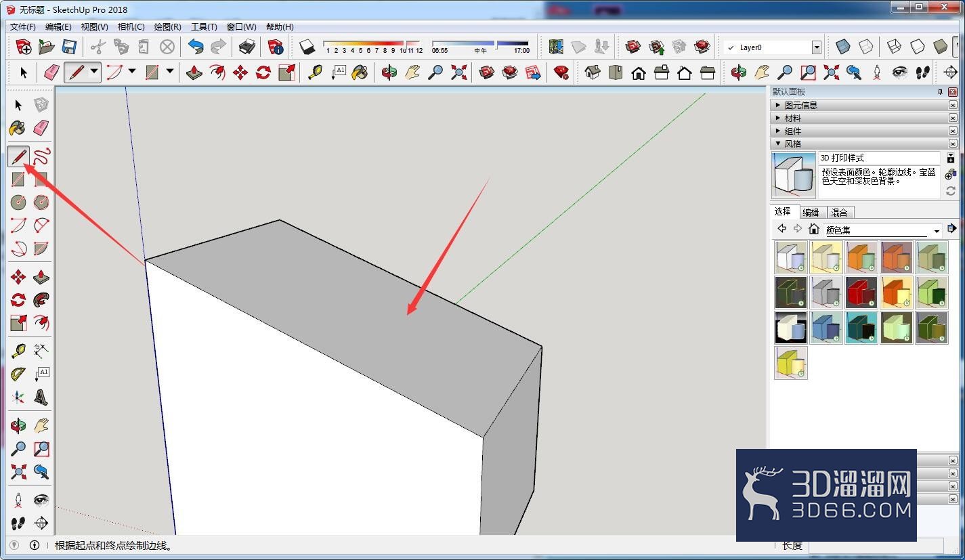
Task: Open the 窗口(W) menu
Action: (241, 27)
